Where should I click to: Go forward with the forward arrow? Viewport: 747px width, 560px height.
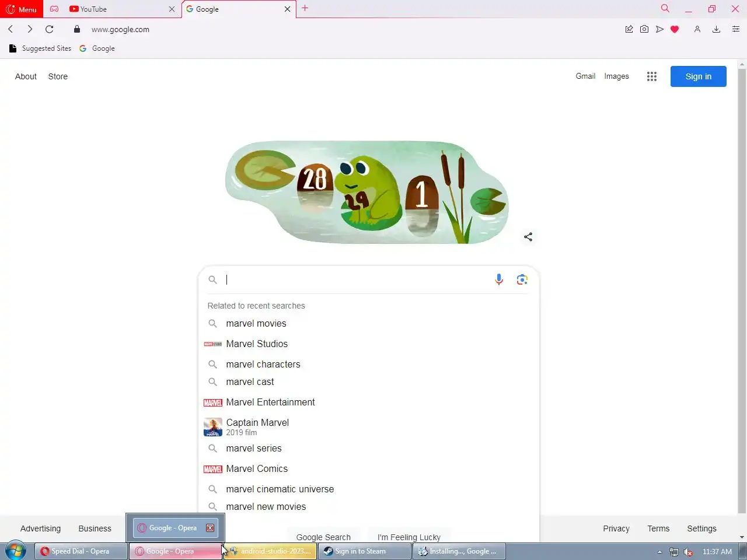click(x=30, y=29)
